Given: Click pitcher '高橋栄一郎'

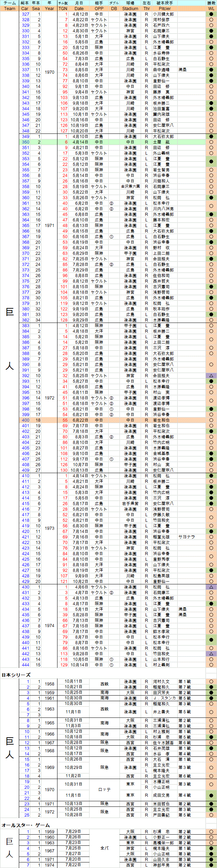Looking at the screenshot, I should tap(163, 843).
